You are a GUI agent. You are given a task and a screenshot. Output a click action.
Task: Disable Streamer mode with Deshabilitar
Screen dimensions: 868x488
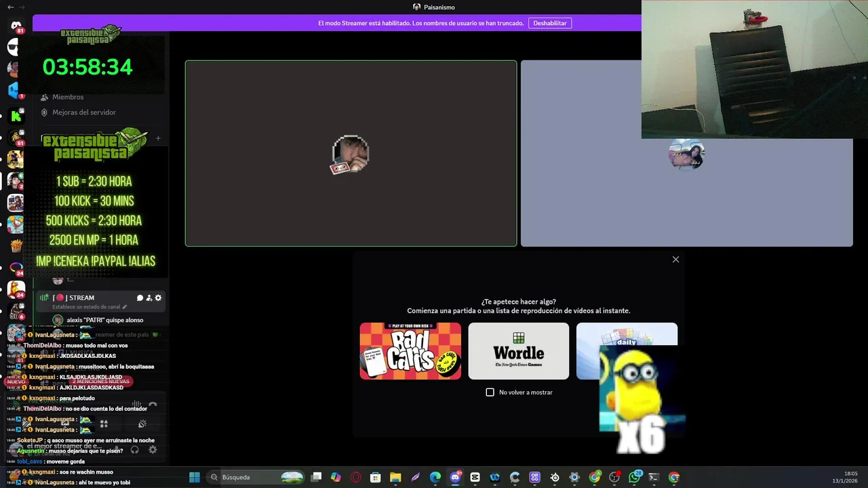[x=550, y=23]
